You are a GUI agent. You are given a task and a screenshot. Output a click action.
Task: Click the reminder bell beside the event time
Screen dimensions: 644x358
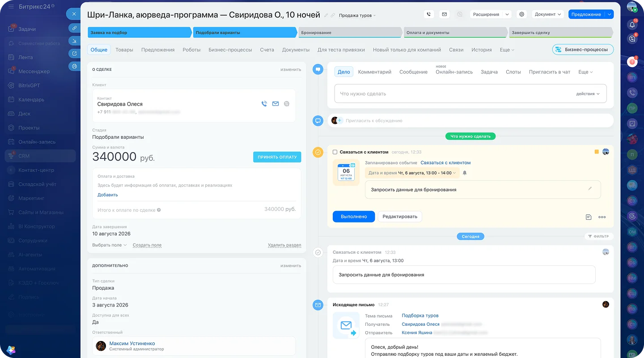465,173
